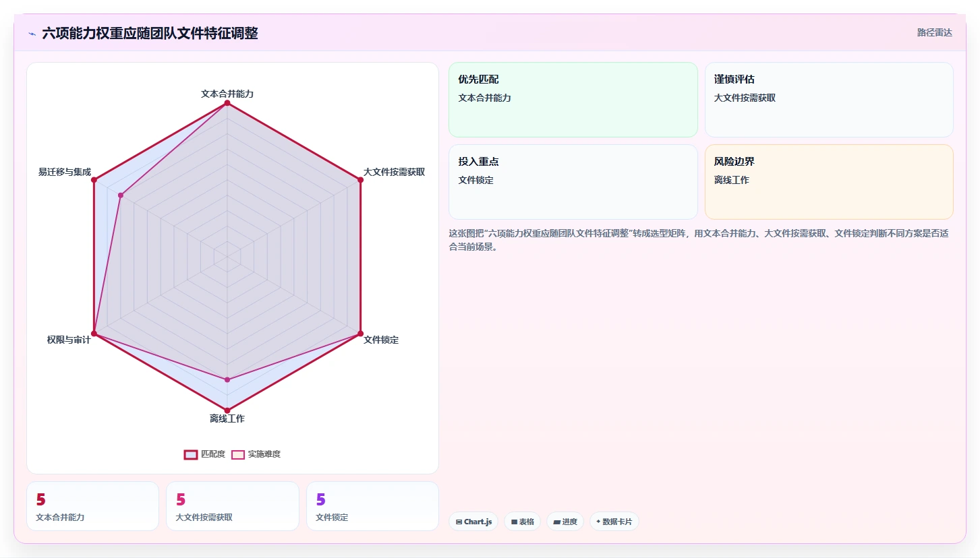Click 离线工作 text inside 风险边界 card
This screenshot has height=558, width=980.
(x=732, y=180)
